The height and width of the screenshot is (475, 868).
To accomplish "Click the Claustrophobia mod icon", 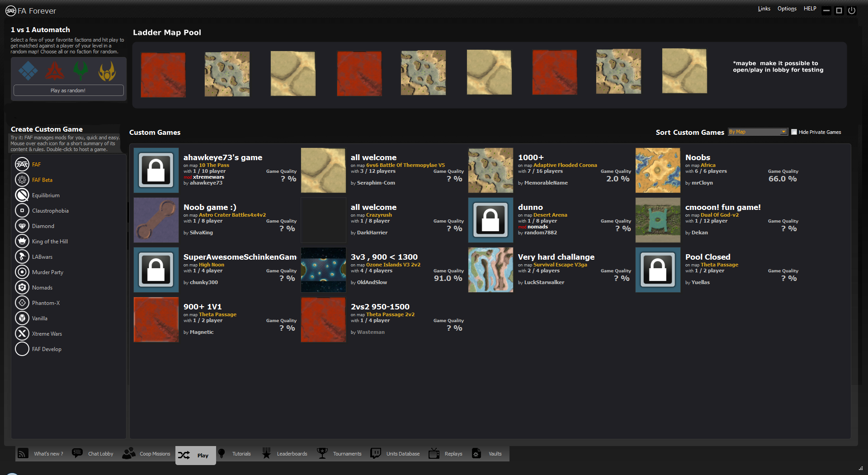I will pyautogui.click(x=22, y=210).
